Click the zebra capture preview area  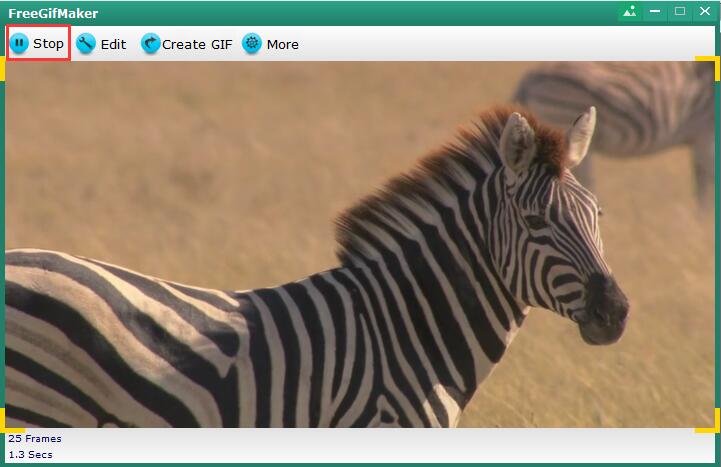(x=360, y=245)
